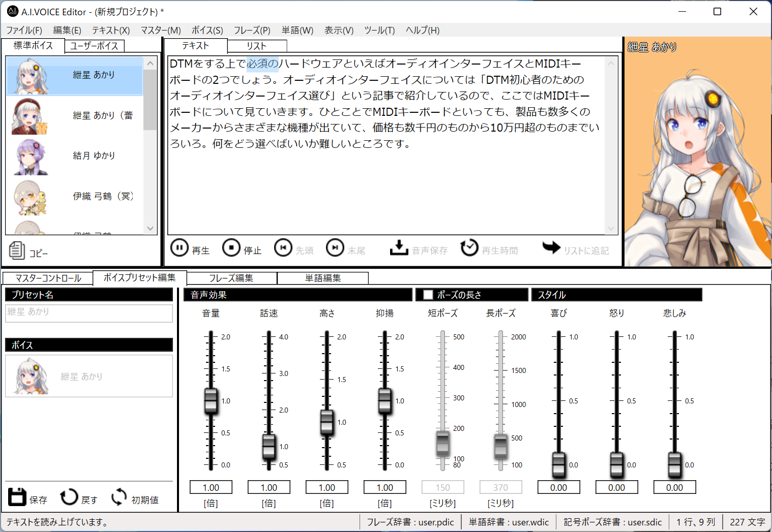The width and height of the screenshot is (772, 532).
Task: Click the 単語辞書 : user.wdic status entry
Action: (x=509, y=522)
